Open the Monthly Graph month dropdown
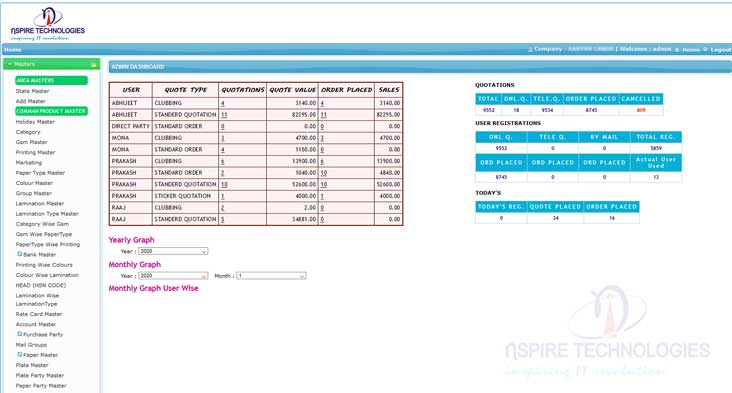The image size is (732, 393). point(271,276)
